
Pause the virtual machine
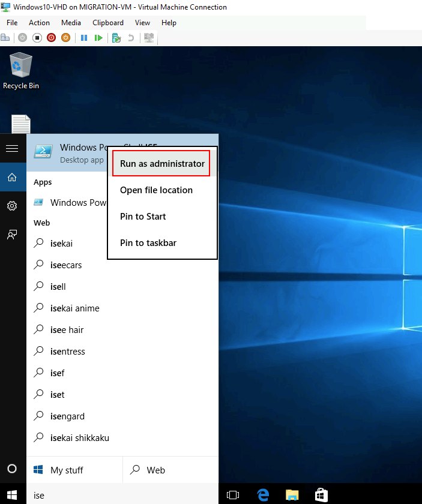tap(84, 38)
